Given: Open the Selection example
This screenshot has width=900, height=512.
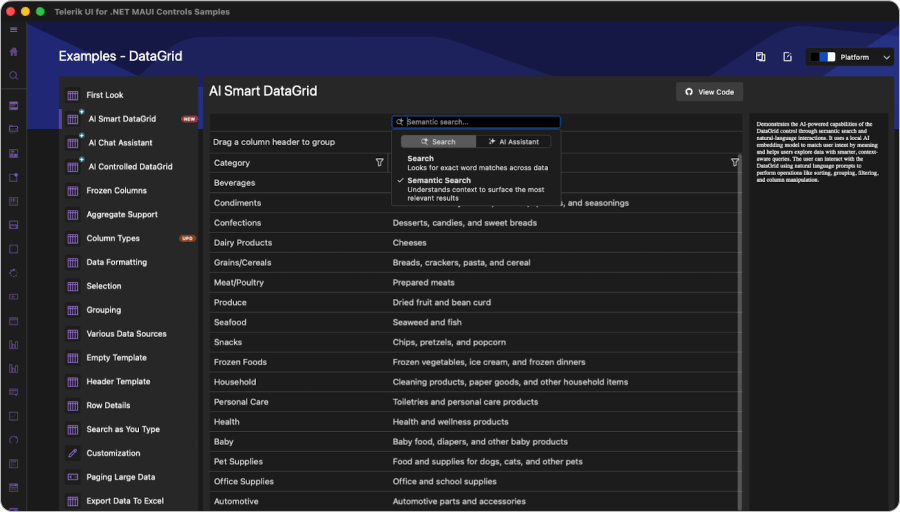Looking at the screenshot, I should [129, 286].
